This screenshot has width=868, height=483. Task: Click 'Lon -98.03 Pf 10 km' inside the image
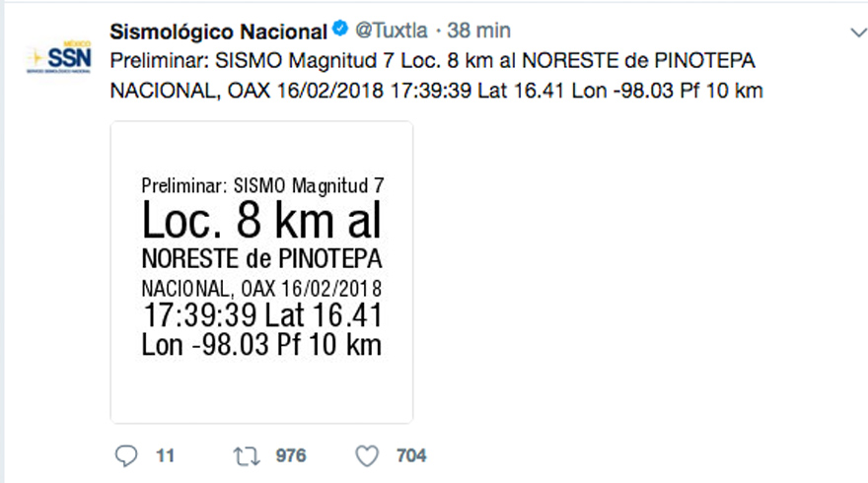[261, 345]
